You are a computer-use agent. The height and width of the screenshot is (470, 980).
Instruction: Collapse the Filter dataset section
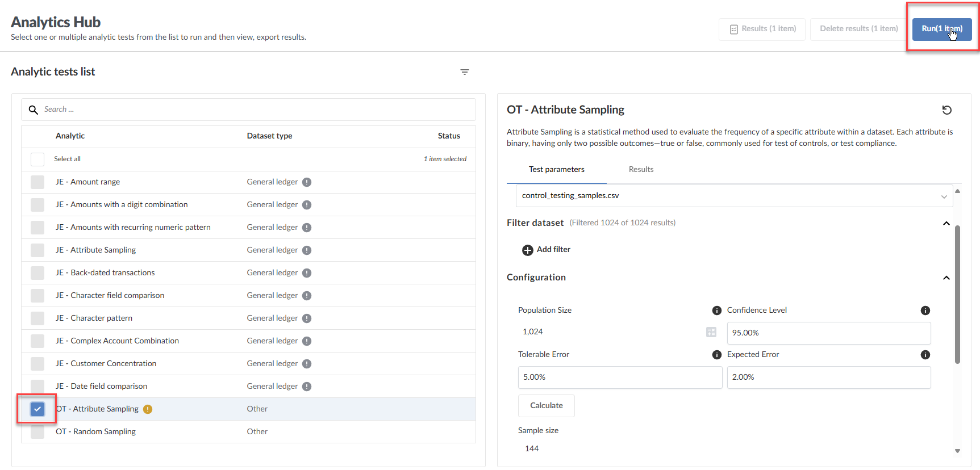pos(946,223)
